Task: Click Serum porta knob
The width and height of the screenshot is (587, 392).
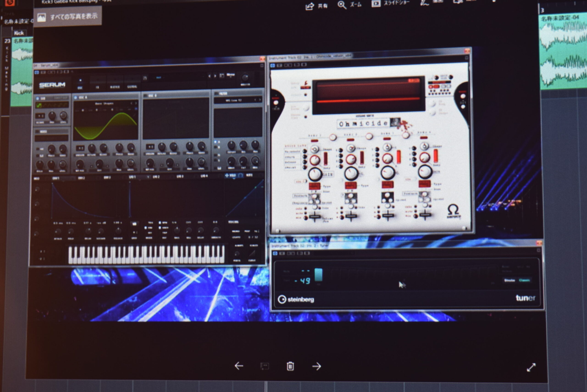Action: point(237,254)
